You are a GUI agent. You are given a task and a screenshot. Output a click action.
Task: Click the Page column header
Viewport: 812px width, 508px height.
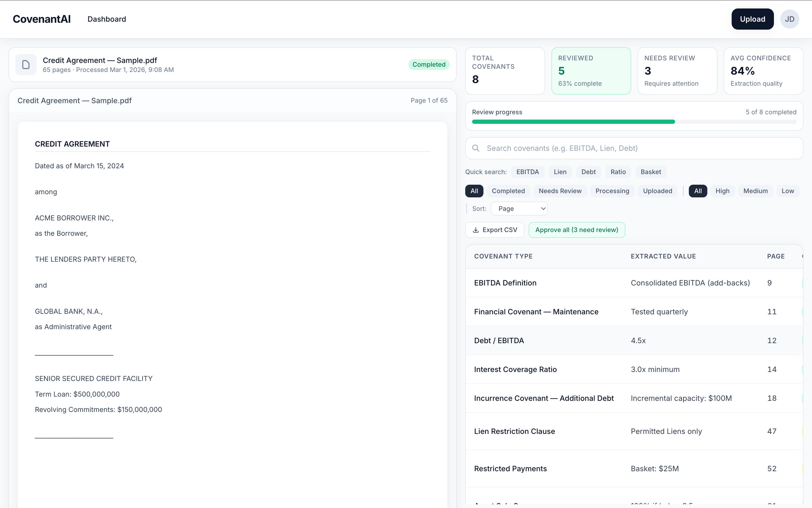tap(776, 256)
